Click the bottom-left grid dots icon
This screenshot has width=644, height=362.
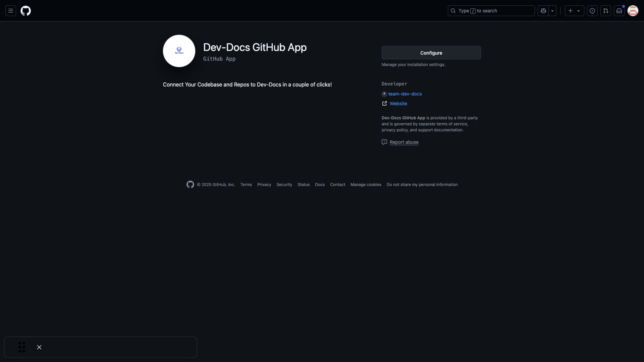22,347
